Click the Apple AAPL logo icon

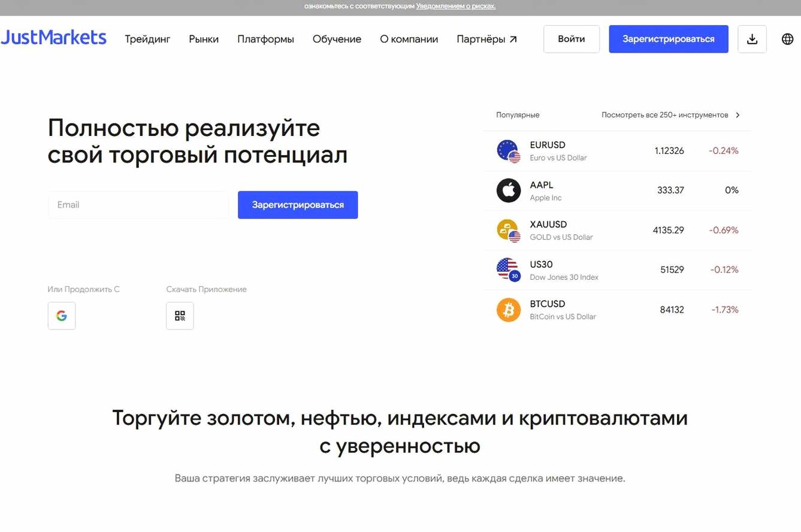pos(509,191)
